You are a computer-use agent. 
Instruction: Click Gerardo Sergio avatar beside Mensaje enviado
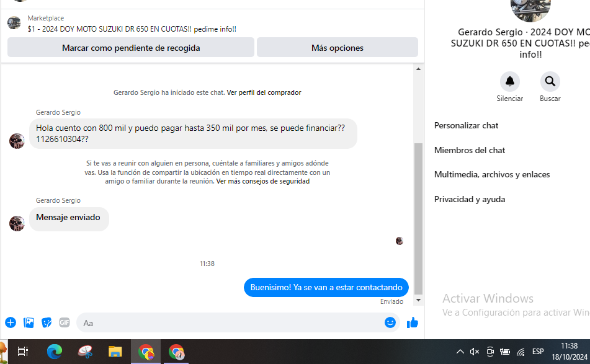(x=17, y=223)
